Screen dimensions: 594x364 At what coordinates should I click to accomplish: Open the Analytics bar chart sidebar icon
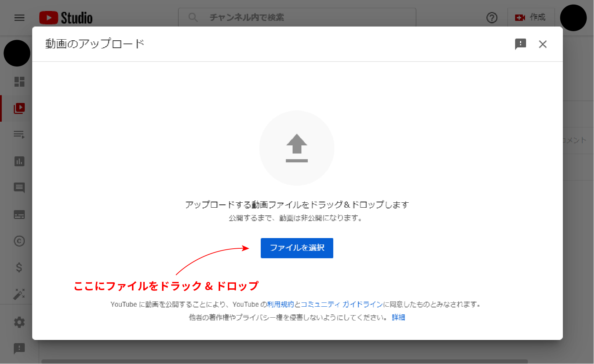(19, 161)
